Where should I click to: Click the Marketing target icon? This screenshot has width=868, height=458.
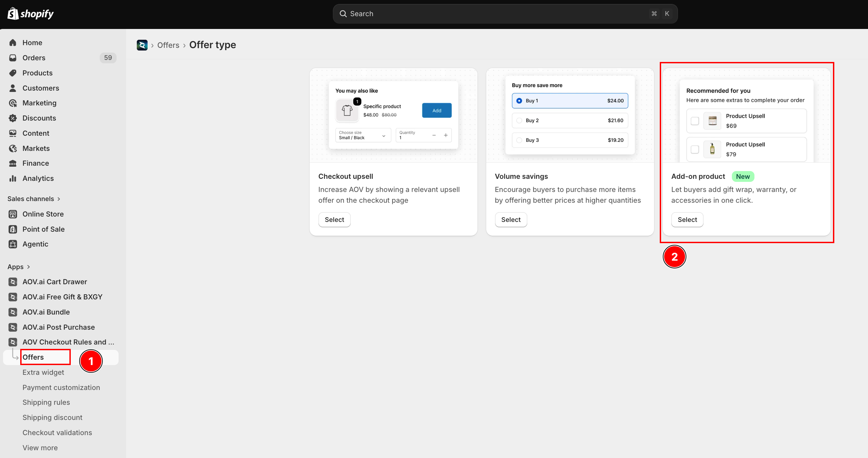[x=13, y=103]
